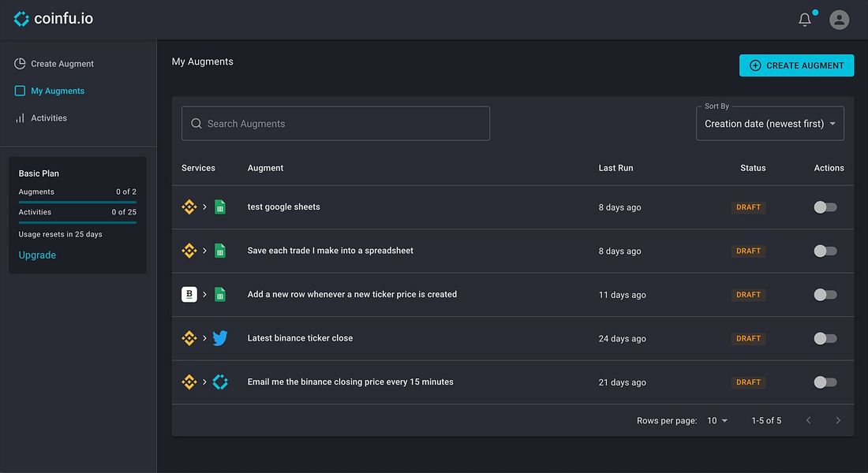868x473 pixels.
Task: Click Google Sheets icon in test google sheets row
Action: point(220,207)
